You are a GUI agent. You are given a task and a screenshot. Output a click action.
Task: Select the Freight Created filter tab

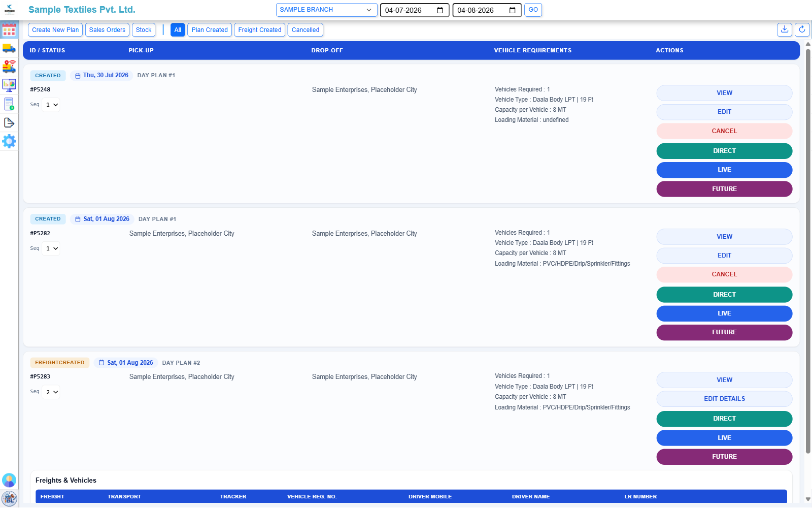click(259, 30)
